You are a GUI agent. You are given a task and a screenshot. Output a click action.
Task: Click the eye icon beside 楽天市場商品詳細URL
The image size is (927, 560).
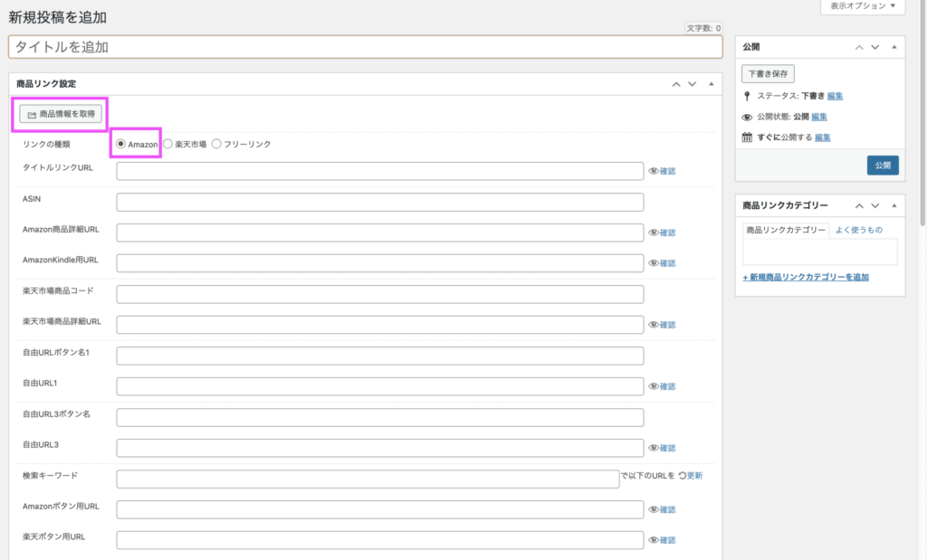654,325
